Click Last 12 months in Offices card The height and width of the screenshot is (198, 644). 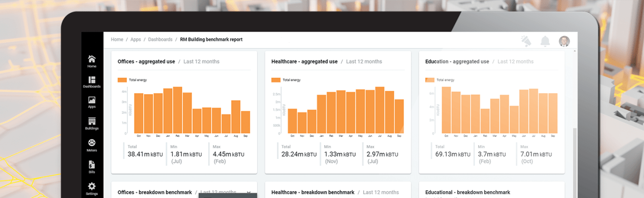pos(202,62)
